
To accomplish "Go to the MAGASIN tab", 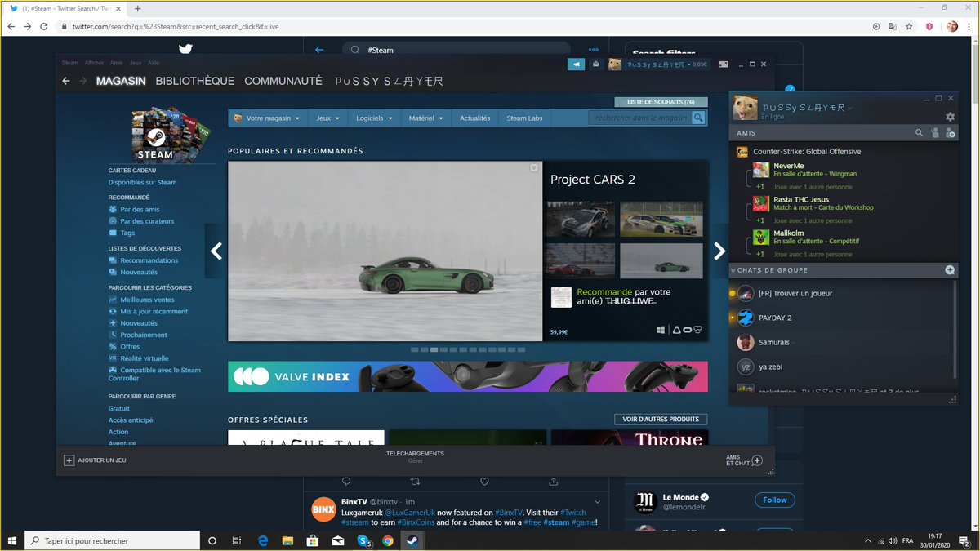I will click(x=121, y=81).
